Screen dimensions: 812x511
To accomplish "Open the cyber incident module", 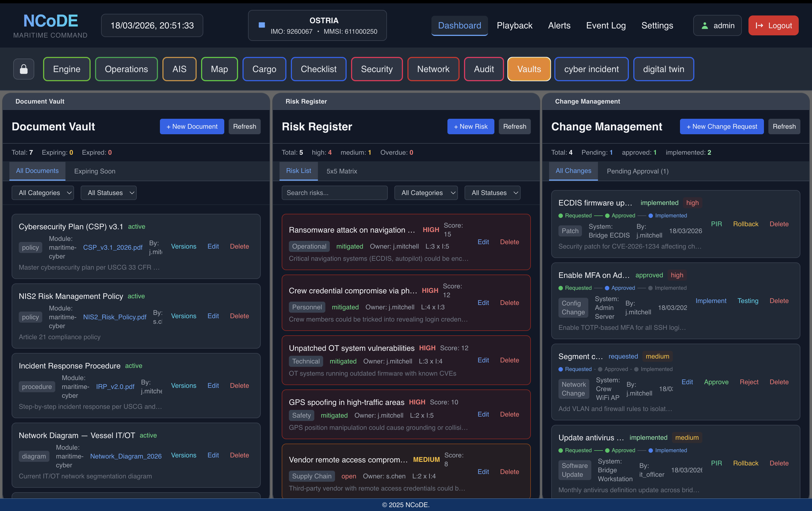I will coord(591,69).
